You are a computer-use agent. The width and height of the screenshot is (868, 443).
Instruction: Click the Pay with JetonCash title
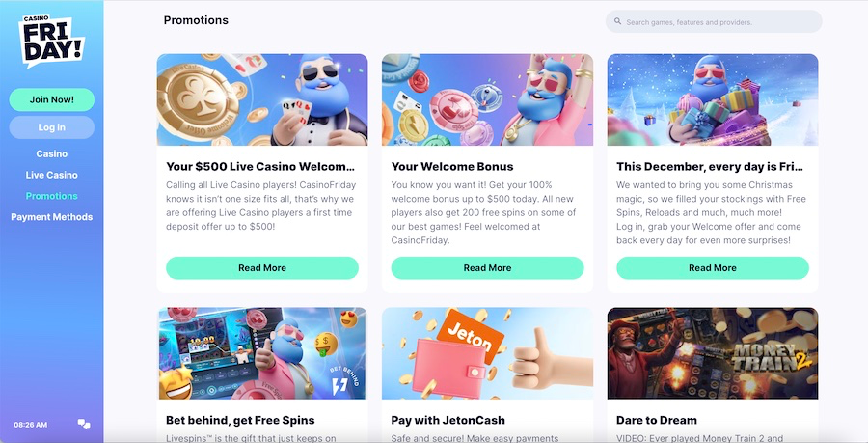coord(448,420)
